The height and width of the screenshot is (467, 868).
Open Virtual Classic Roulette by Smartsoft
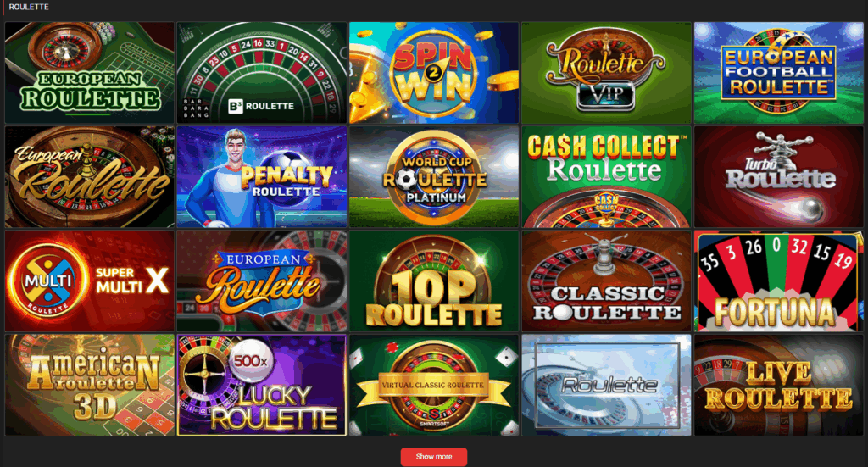tap(434, 385)
